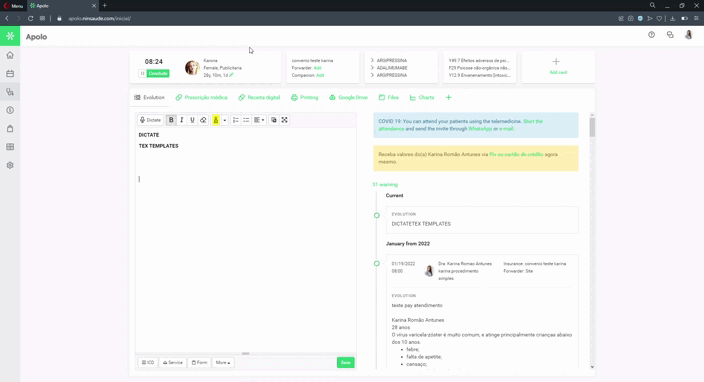Click the ICD button below the editor
Viewport: 704px width, 382px height.
[148, 362]
